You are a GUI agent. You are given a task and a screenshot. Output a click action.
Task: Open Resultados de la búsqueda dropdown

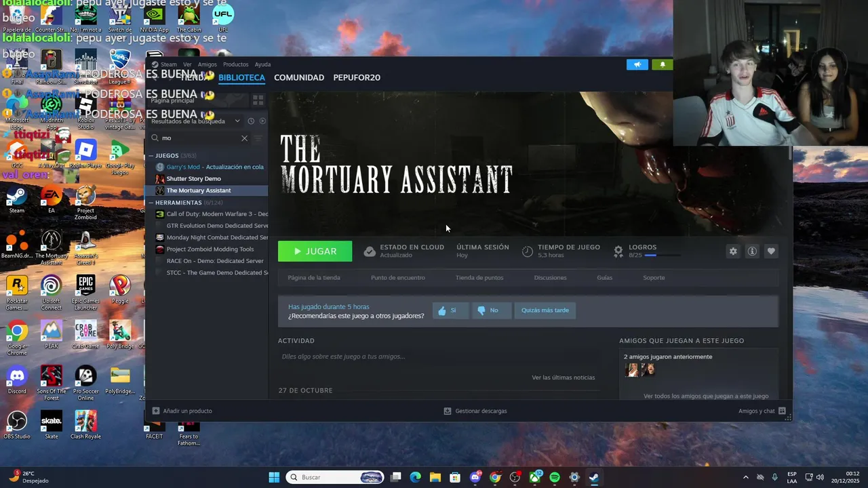(237, 121)
